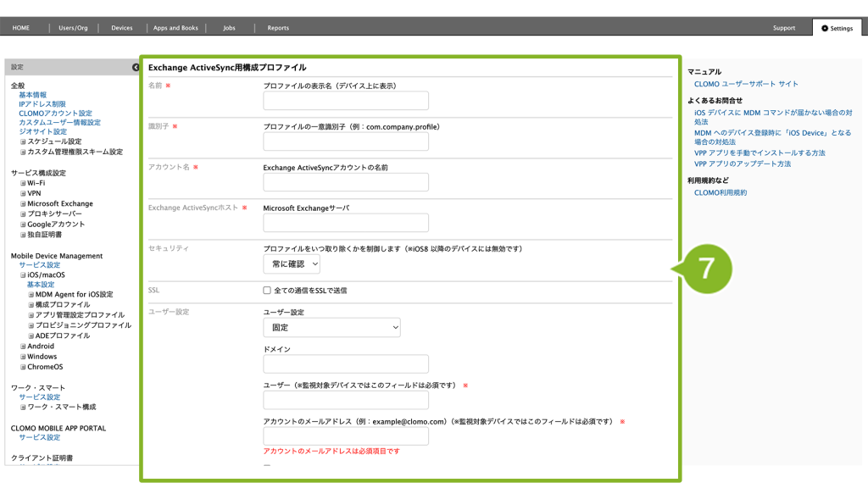
Task: Open the CLOMO利用規約 link
Action: click(x=721, y=192)
